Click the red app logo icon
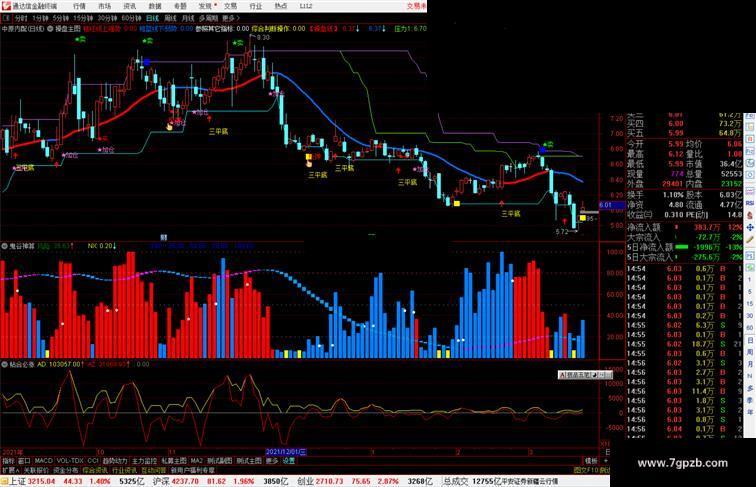The image size is (756, 487). [x=6, y=6]
